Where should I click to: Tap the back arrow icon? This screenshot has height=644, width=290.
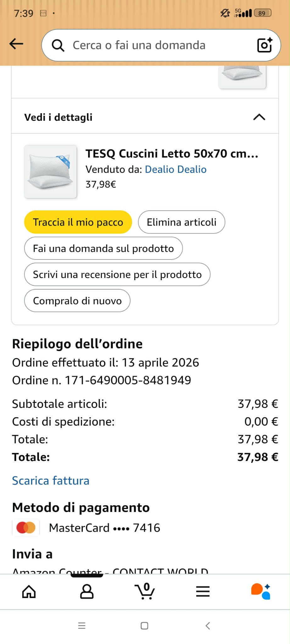coord(16,44)
